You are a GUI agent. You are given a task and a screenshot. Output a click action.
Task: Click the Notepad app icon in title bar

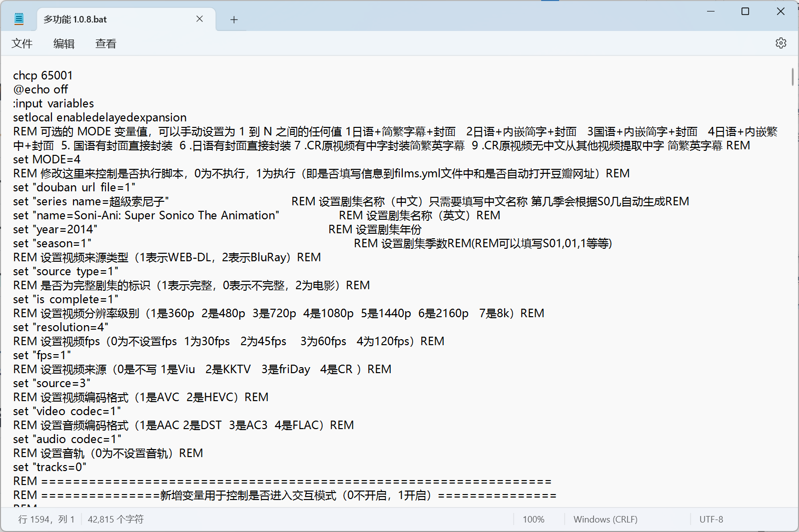pos(19,19)
